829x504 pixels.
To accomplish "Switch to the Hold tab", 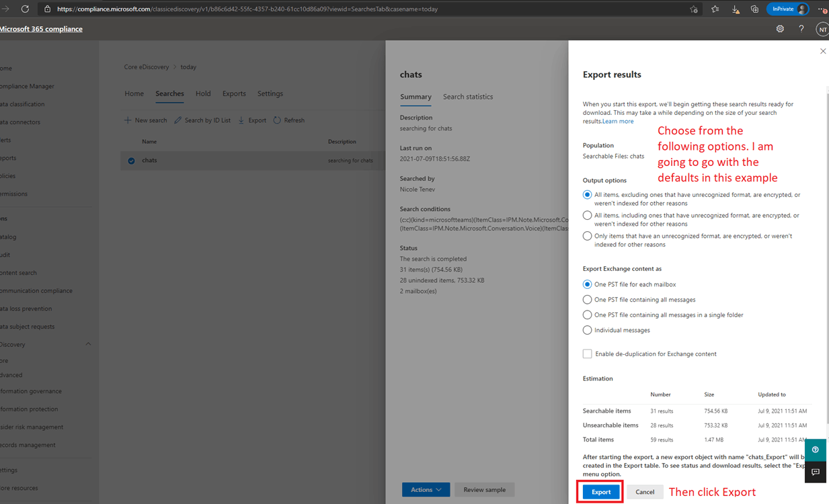I will coord(203,93).
